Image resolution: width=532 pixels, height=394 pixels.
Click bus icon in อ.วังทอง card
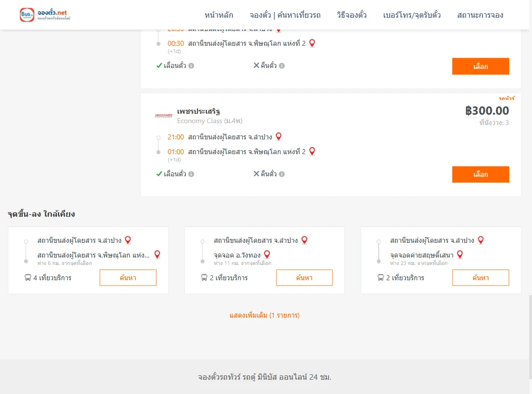(x=204, y=278)
